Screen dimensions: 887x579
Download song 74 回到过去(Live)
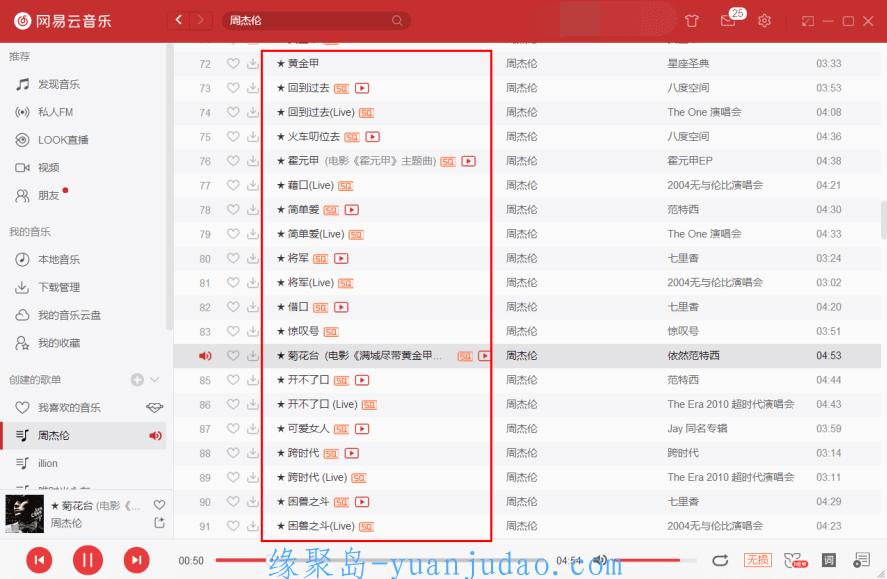pyautogui.click(x=253, y=112)
